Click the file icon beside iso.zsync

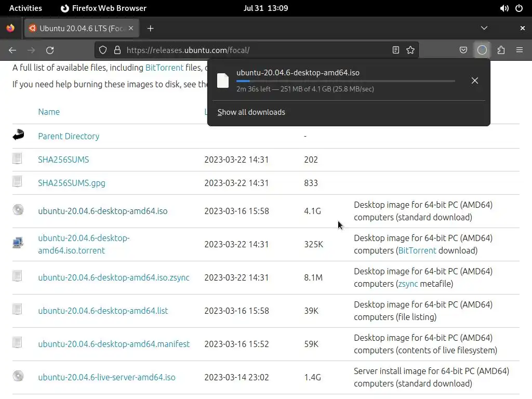point(17,276)
